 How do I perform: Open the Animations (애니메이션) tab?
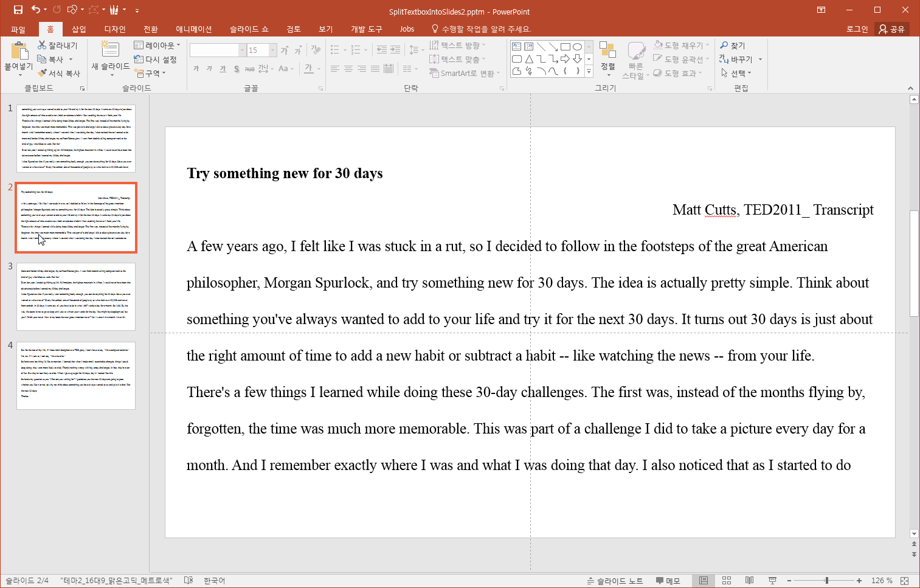tap(194, 29)
